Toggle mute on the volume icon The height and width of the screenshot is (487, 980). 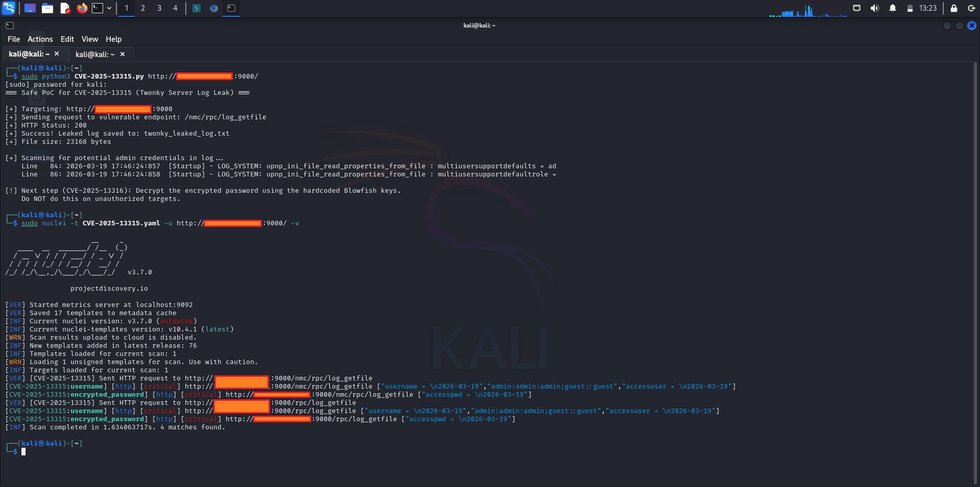point(875,8)
